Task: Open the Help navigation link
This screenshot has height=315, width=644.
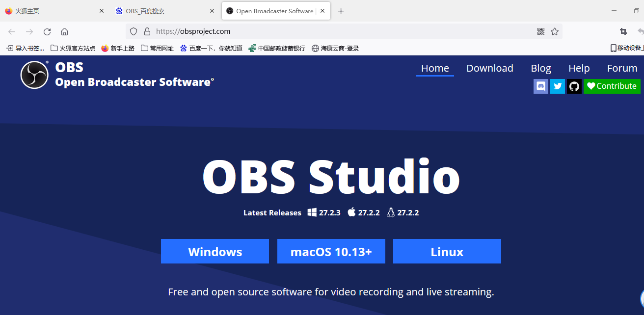Action: pos(579,68)
